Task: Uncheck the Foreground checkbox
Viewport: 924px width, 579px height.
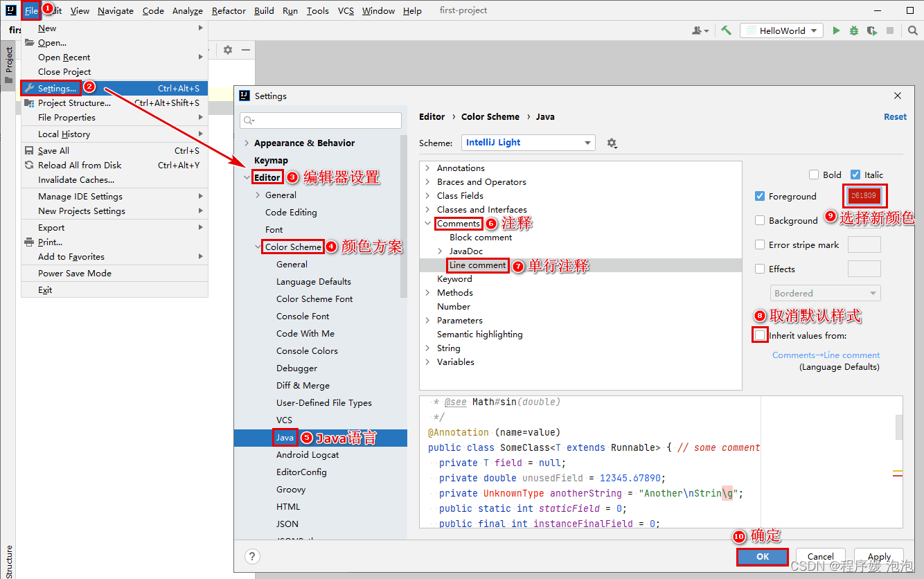Action: [x=761, y=196]
